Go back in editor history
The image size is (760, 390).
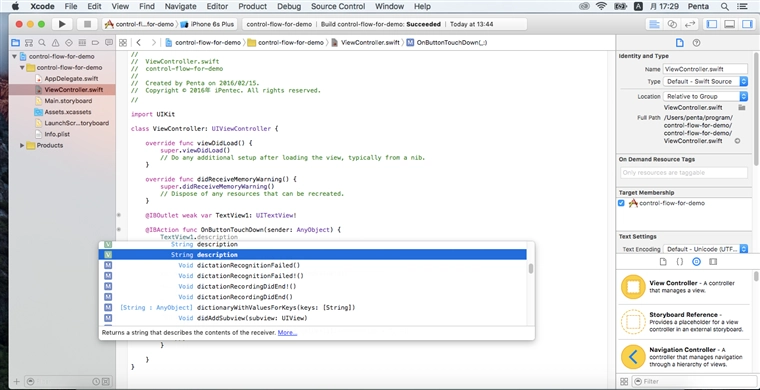coord(139,43)
